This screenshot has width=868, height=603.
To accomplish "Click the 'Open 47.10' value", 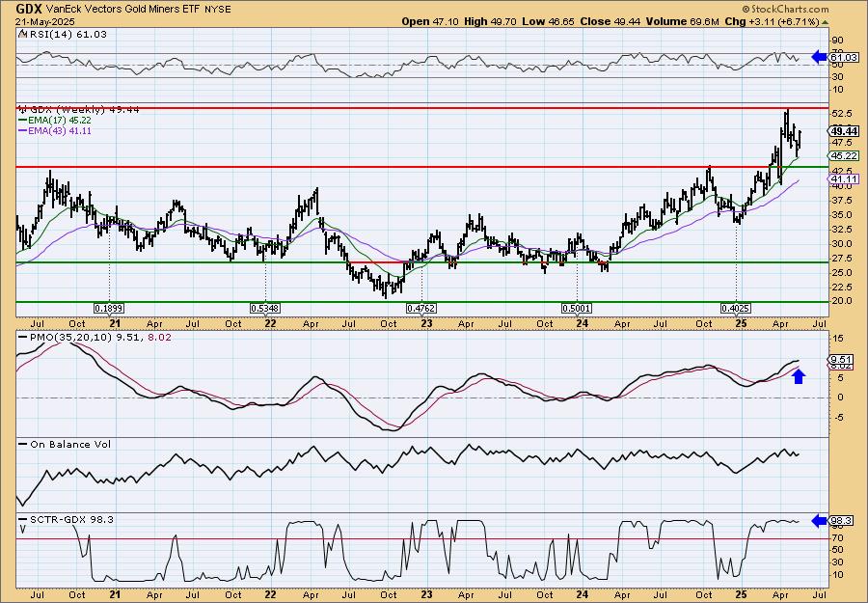I will coord(432,21).
